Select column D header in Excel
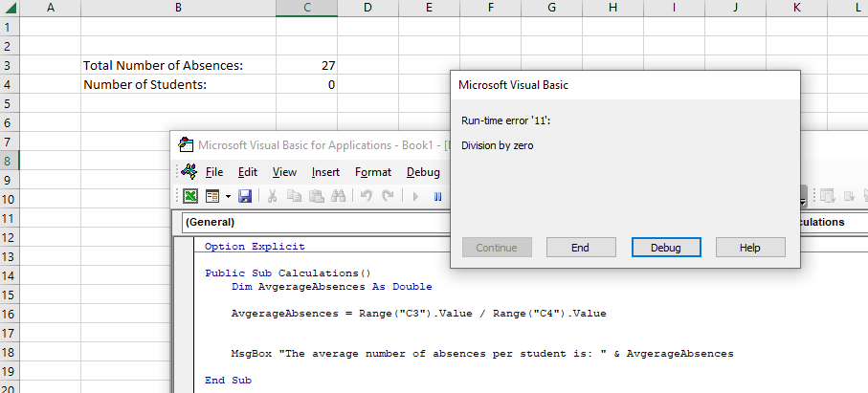This screenshot has width=868, height=393. pos(367,8)
